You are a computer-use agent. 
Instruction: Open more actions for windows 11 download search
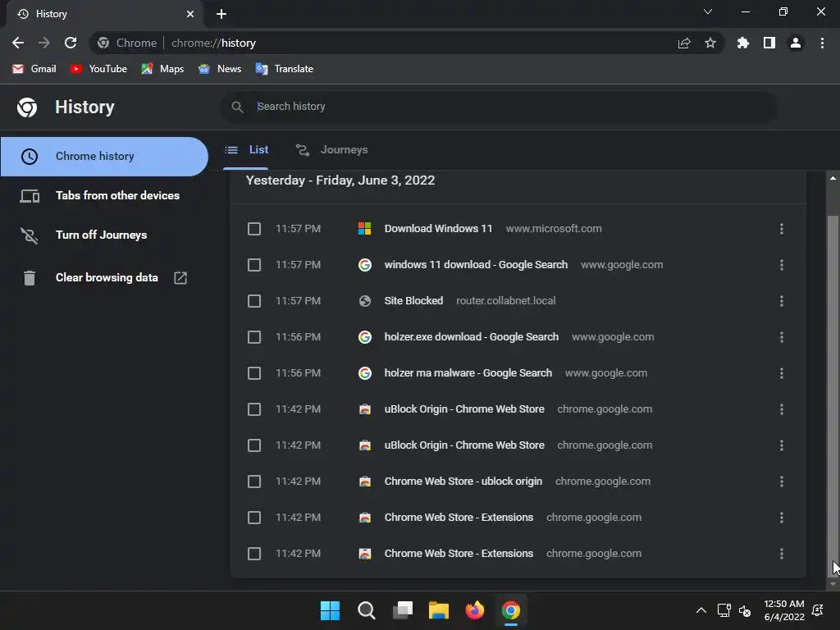point(782,265)
